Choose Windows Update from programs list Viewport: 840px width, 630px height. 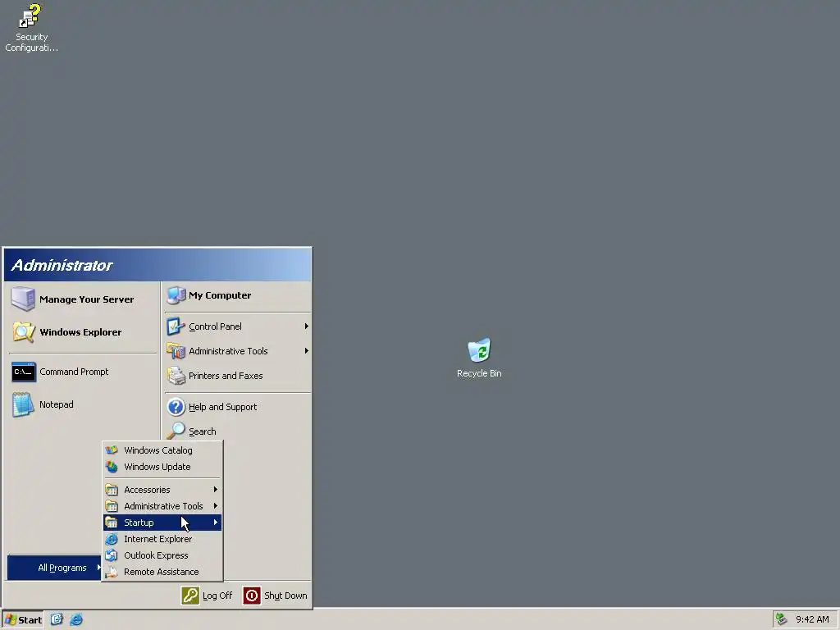click(x=162, y=467)
